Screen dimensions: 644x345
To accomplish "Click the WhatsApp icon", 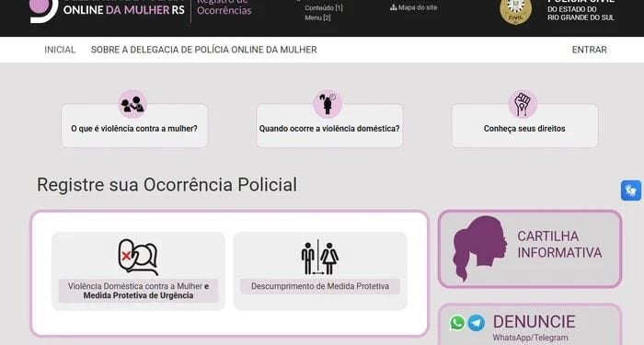I will point(457,323).
